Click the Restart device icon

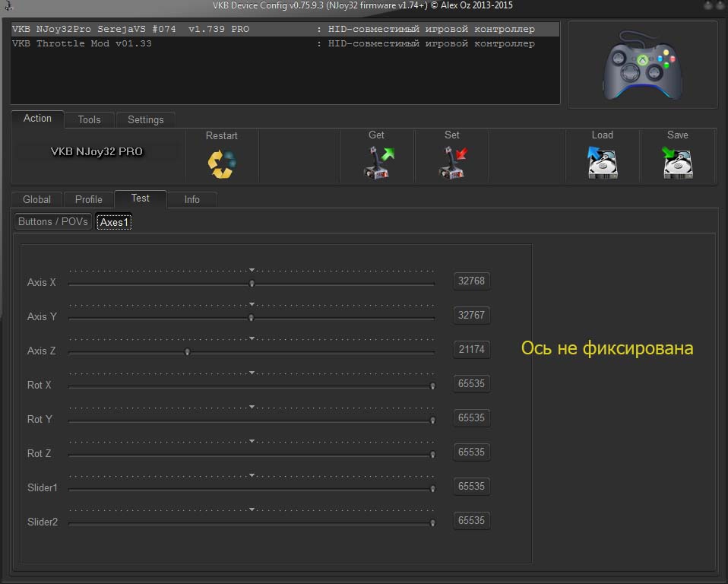[222, 164]
